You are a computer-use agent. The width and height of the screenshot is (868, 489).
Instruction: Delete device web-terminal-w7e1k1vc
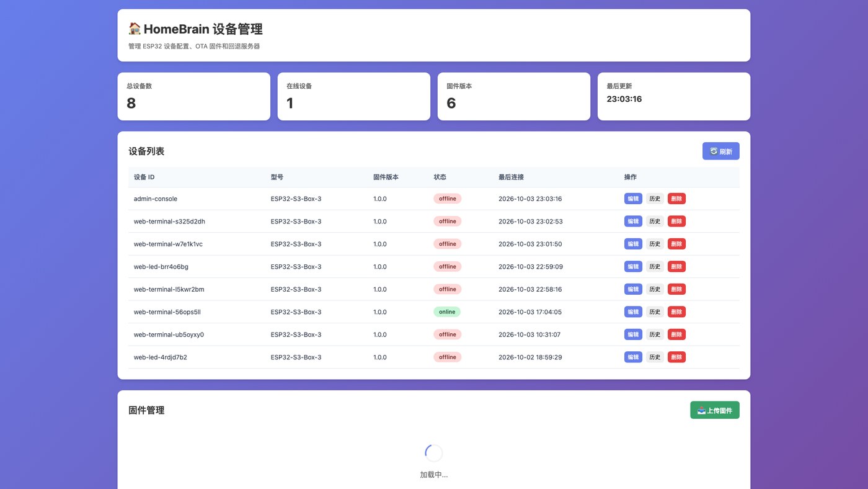(x=676, y=244)
